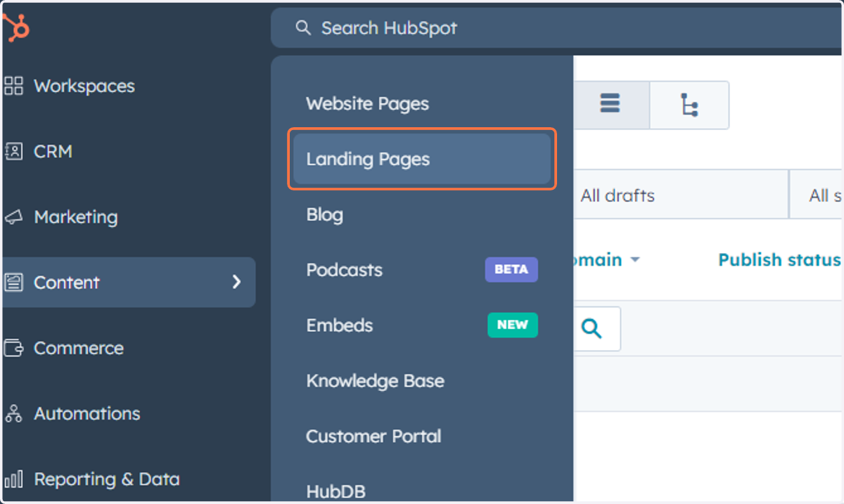Open Podcasts in the Content submenu
Viewport: 844px width, 504px height.
point(345,270)
